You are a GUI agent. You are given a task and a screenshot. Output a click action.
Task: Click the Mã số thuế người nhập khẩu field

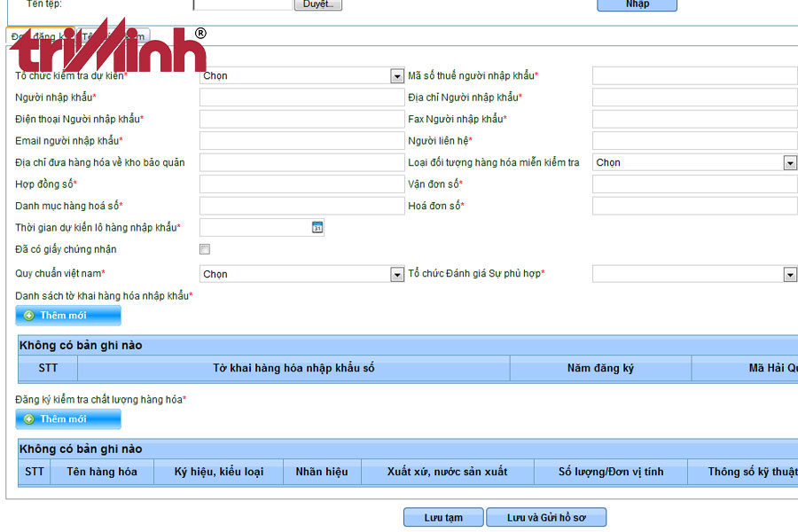pyautogui.click(x=694, y=76)
